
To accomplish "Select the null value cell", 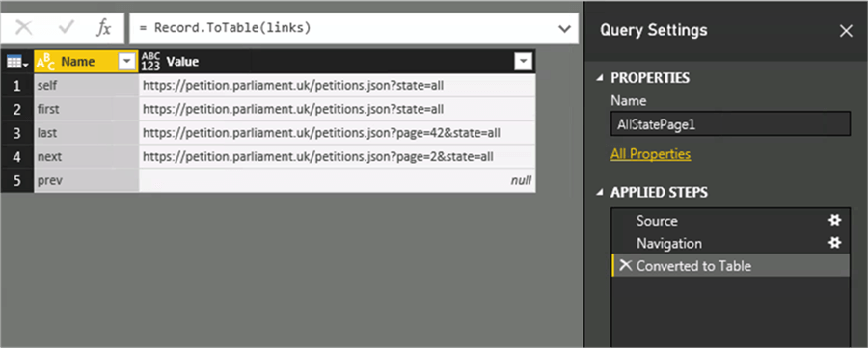I will [338, 181].
